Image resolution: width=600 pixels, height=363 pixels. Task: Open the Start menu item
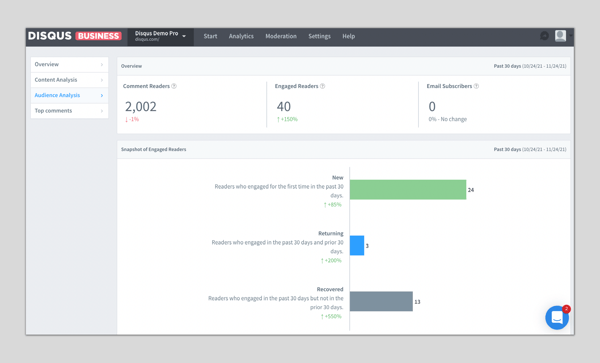[210, 36]
